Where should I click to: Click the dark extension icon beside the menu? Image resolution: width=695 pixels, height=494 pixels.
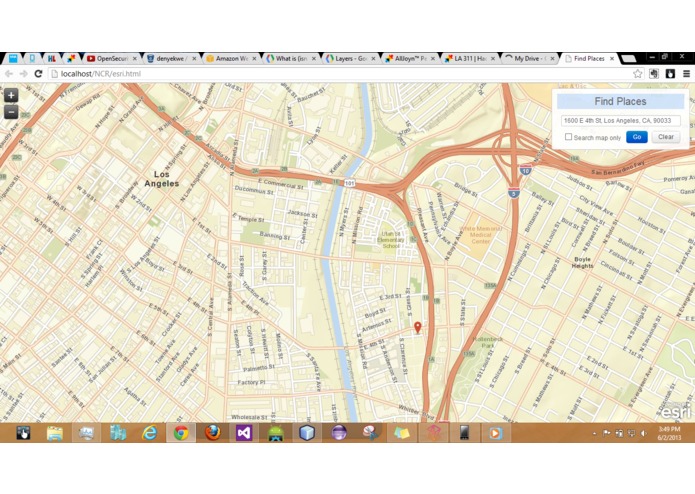pos(670,74)
